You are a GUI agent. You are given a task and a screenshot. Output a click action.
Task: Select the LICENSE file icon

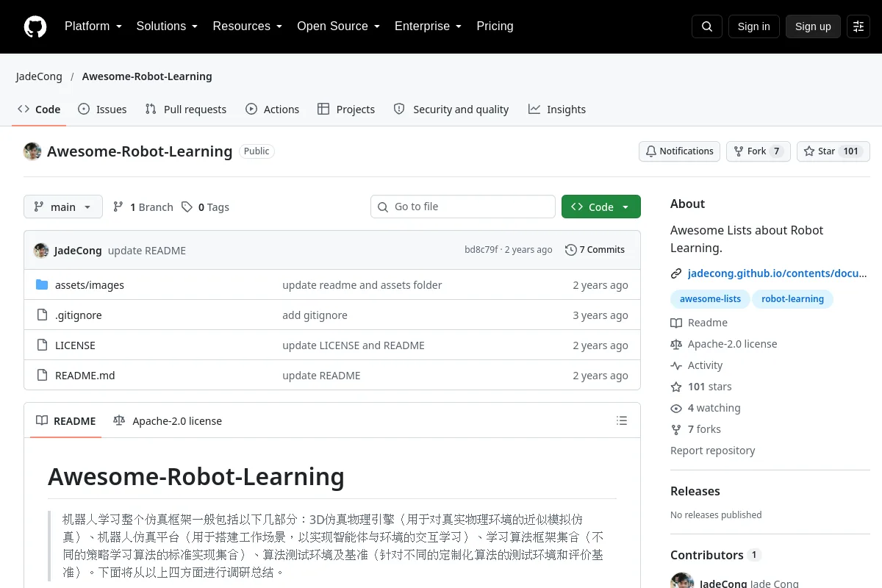[x=42, y=345]
